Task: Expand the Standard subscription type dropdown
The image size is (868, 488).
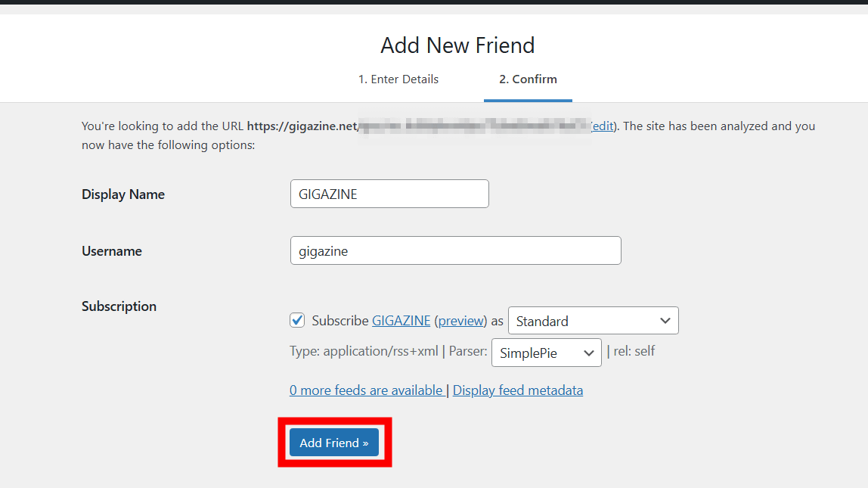Action: coord(593,321)
